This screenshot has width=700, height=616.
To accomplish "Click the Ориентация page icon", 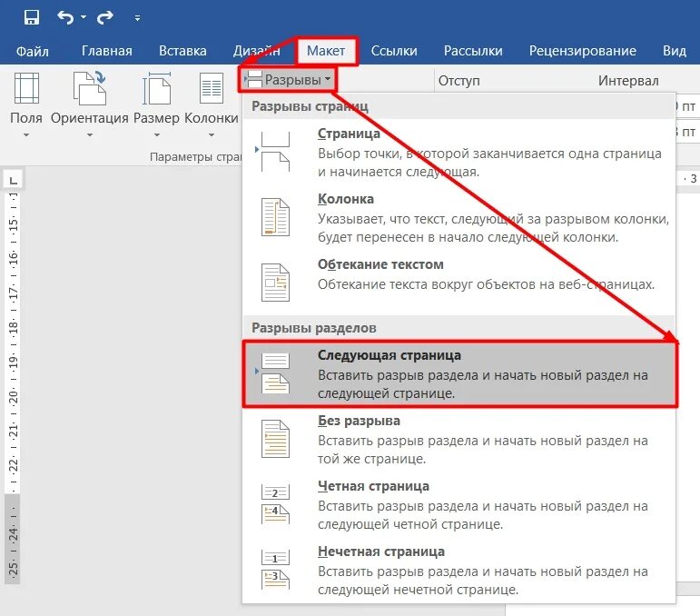I will (89, 88).
